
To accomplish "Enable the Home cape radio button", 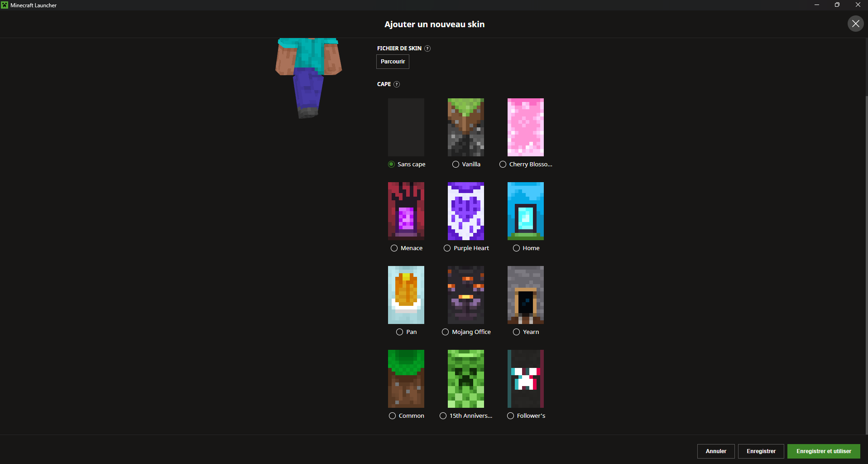I will pyautogui.click(x=516, y=248).
